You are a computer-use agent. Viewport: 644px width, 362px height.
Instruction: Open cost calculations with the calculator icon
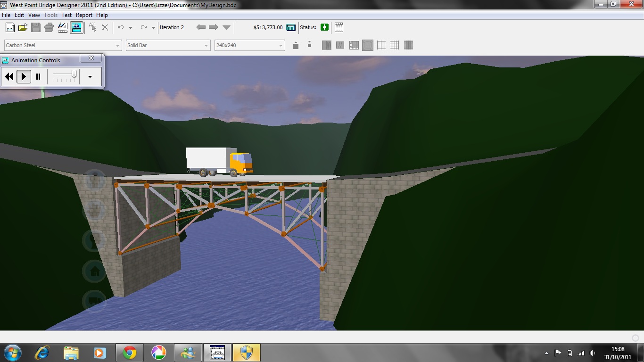tap(291, 27)
